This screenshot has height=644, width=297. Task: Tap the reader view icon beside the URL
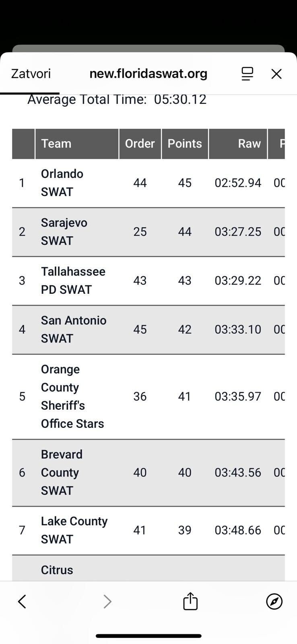[247, 74]
